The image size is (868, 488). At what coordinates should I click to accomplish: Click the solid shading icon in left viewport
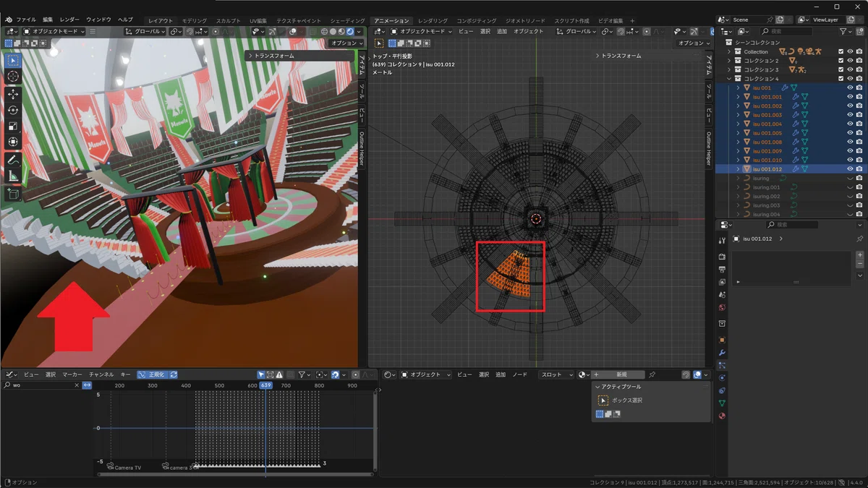coord(333,32)
